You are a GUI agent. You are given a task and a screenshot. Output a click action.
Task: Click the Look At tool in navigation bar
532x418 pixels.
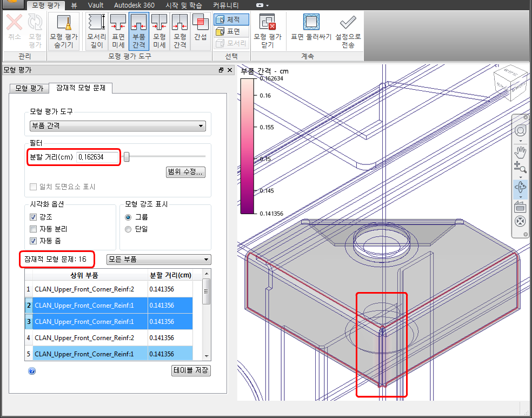(x=520, y=206)
